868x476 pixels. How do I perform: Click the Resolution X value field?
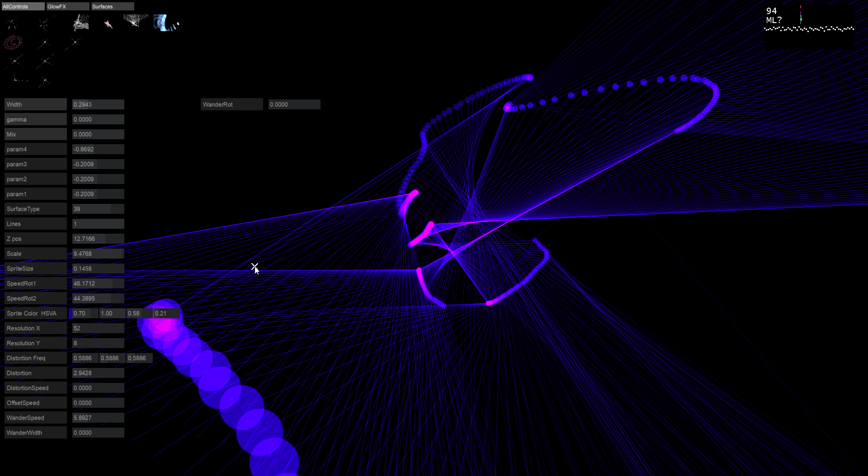pyautogui.click(x=98, y=328)
